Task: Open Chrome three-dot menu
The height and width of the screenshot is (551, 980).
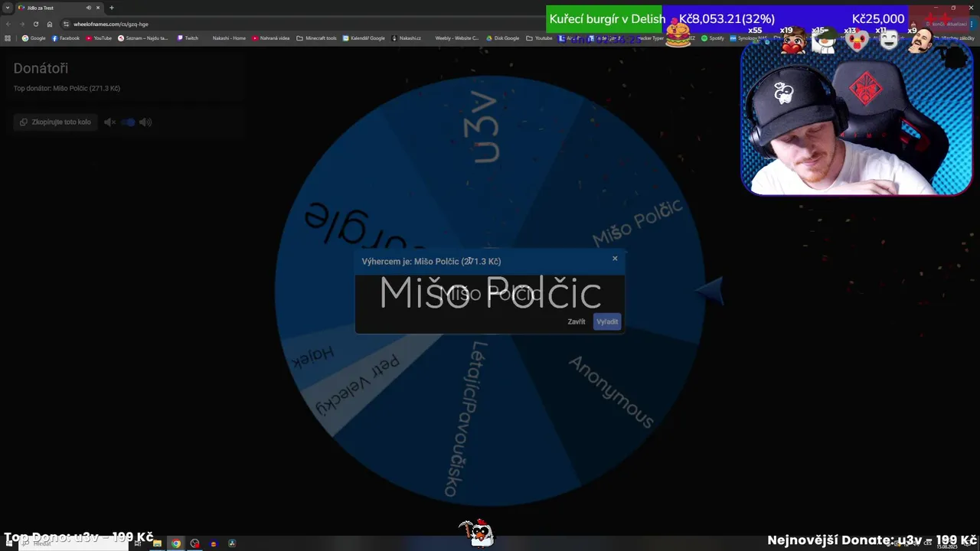Action: click(972, 24)
